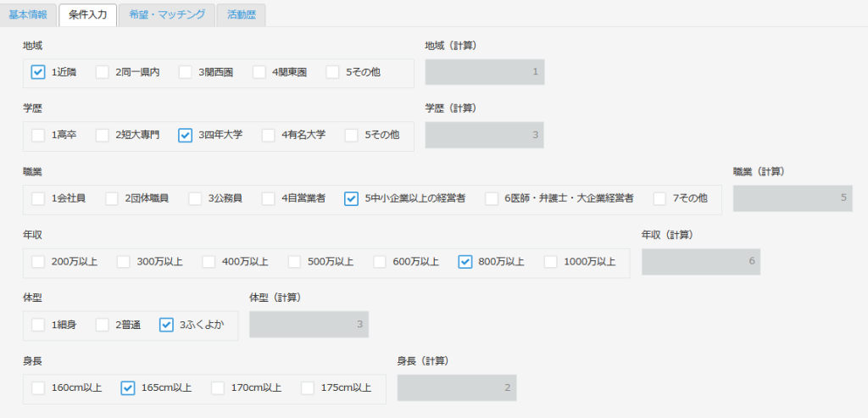Screen dimensions: 868x418
Task: Check the 2普通 body type checkbox
Action: tap(103, 325)
